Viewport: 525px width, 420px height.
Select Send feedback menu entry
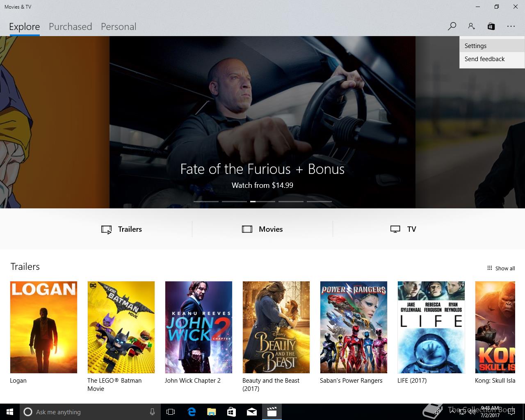tap(492, 59)
